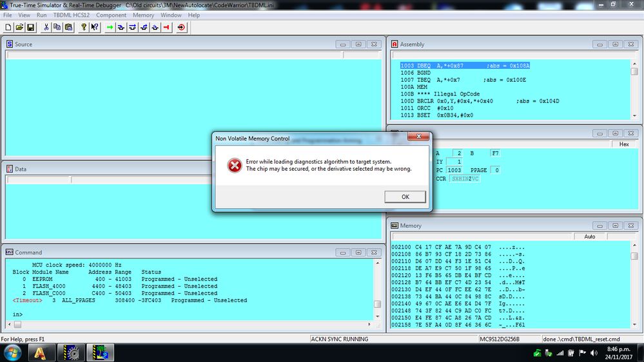644x362 pixels.
Task: Click the Memory window icon
Action: [x=395, y=225]
